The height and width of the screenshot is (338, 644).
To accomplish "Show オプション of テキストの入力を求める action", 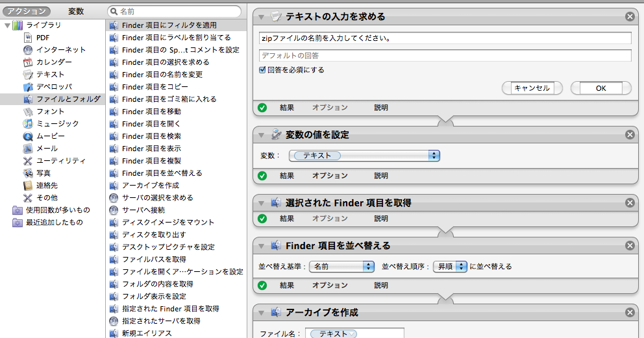I will (330, 108).
